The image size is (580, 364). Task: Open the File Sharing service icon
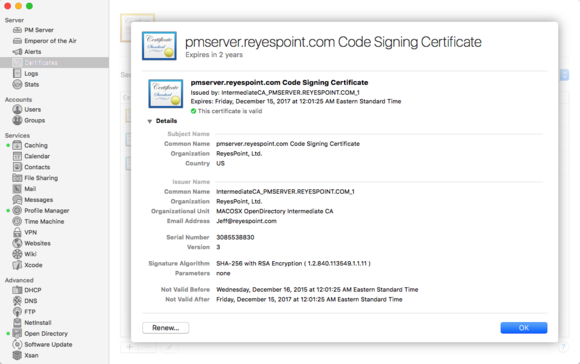point(17,178)
